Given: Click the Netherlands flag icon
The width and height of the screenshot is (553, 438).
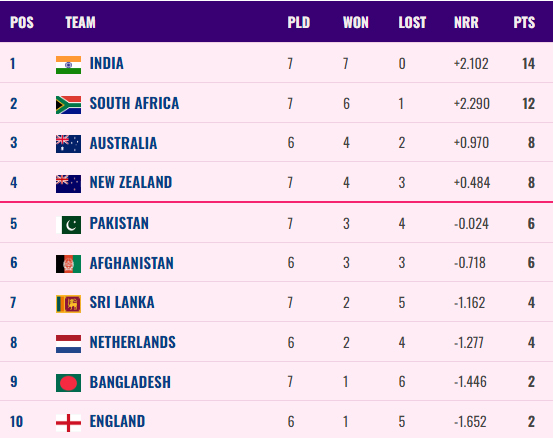Looking at the screenshot, I should [68, 344].
